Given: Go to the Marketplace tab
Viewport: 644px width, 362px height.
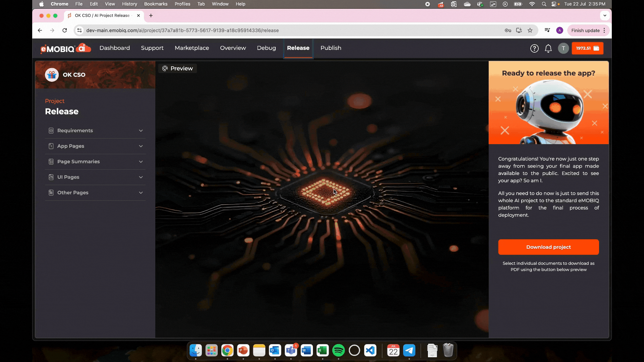Looking at the screenshot, I should coord(192,48).
